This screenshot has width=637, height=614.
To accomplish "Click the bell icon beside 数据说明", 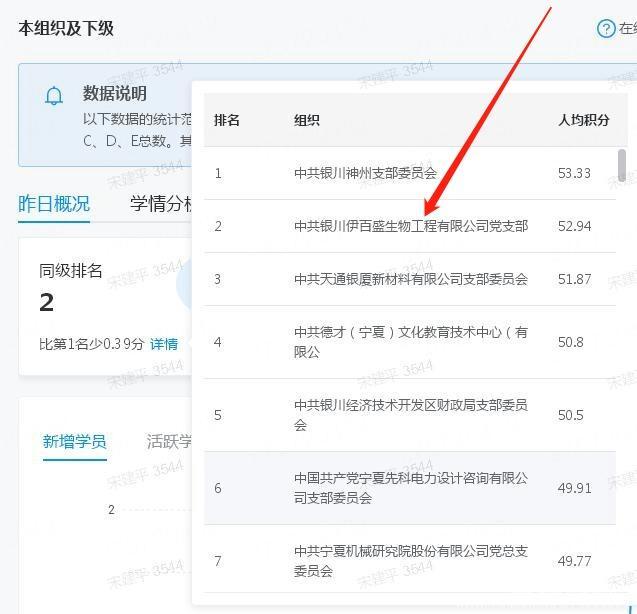I will tap(54, 96).
